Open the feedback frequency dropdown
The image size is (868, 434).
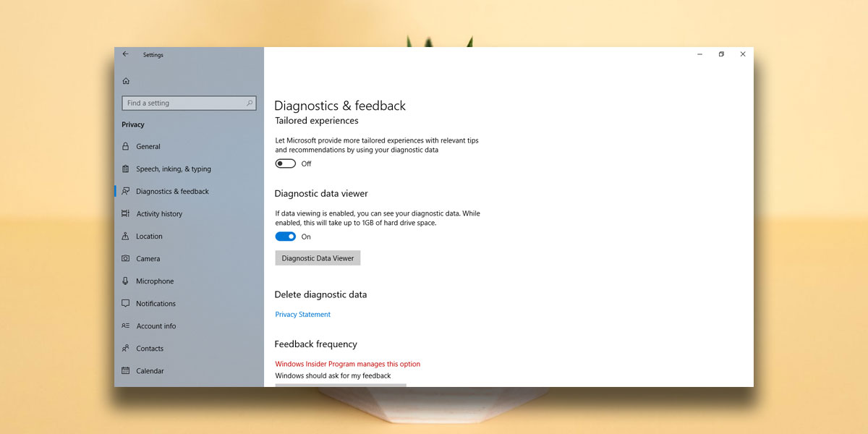click(x=341, y=385)
